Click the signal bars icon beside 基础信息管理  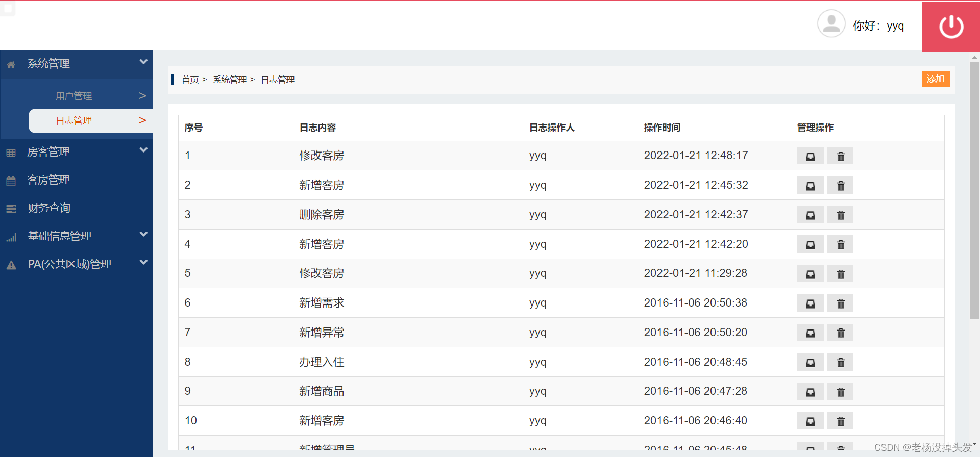click(11, 237)
